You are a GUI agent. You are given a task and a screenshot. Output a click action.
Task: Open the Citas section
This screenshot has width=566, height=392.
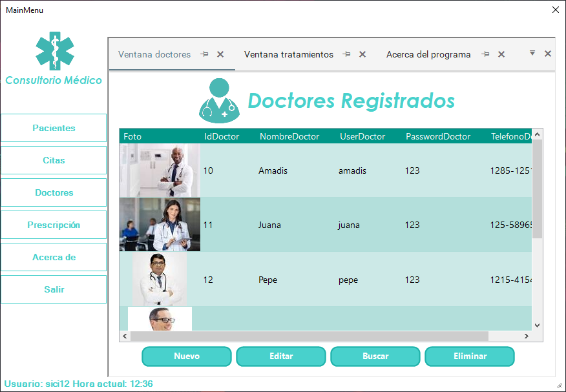(54, 160)
